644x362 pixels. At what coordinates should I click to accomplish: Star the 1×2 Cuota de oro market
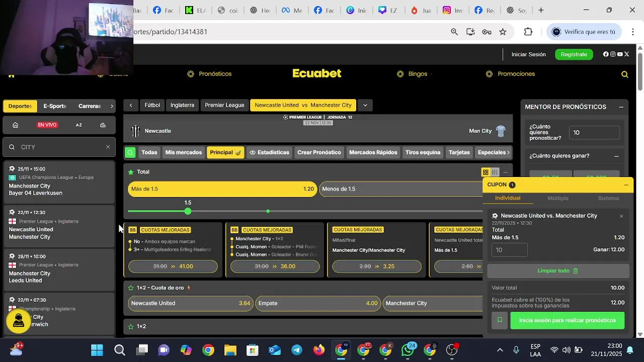pos(131,288)
